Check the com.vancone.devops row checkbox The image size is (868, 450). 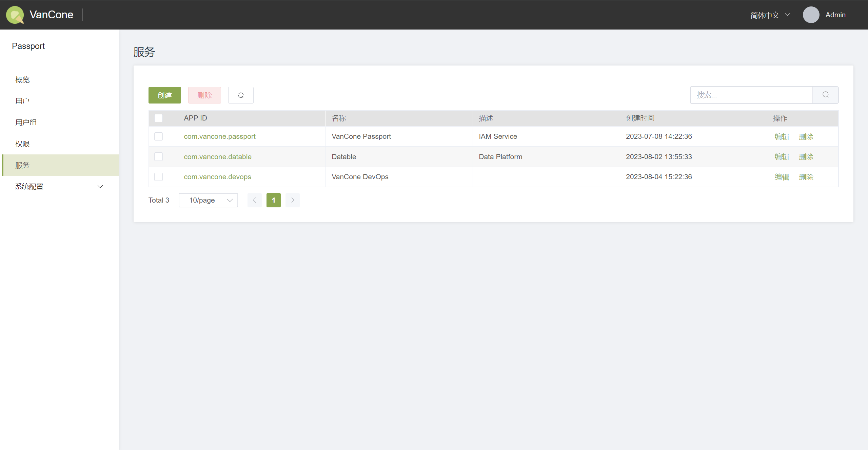coord(158,177)
